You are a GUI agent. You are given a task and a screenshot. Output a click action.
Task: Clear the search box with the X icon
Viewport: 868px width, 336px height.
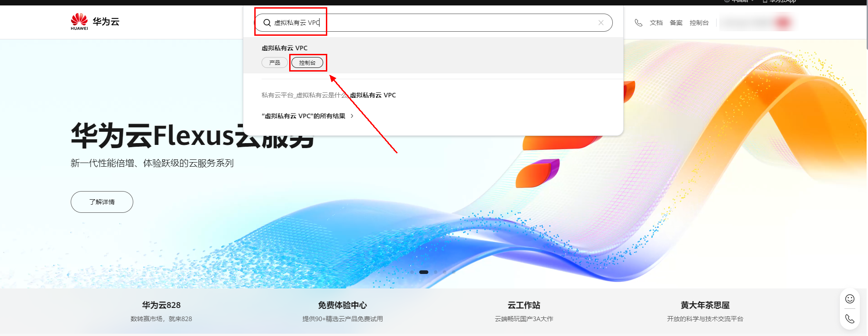pos(601,23)
